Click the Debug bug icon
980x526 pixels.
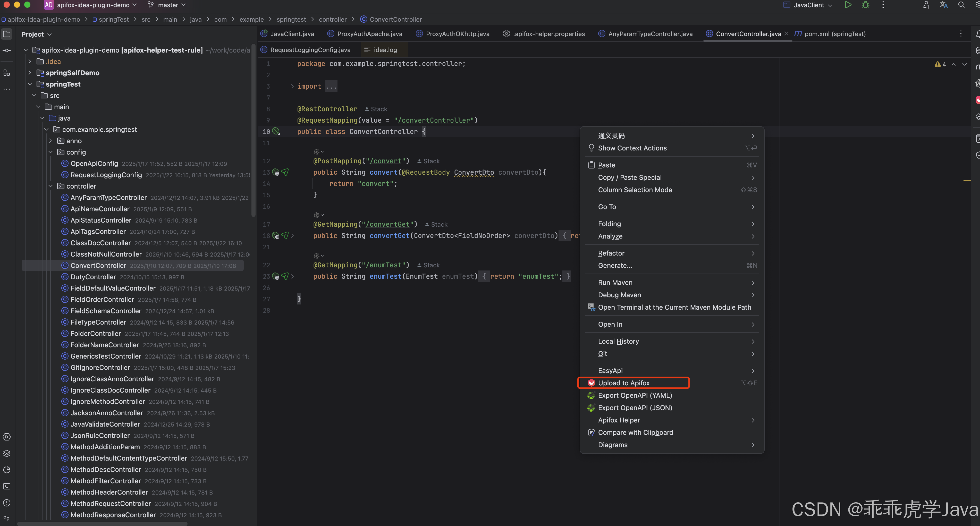point(866,5)
